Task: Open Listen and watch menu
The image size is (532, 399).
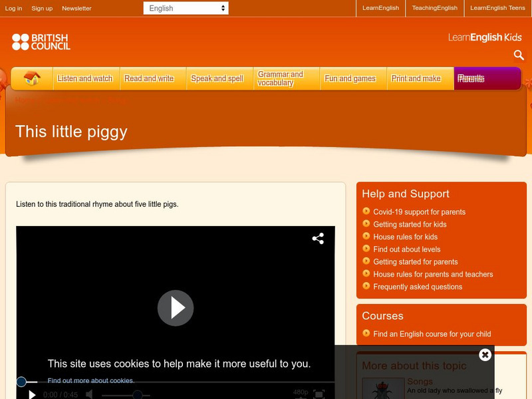Action: click(x=85, y=78)
